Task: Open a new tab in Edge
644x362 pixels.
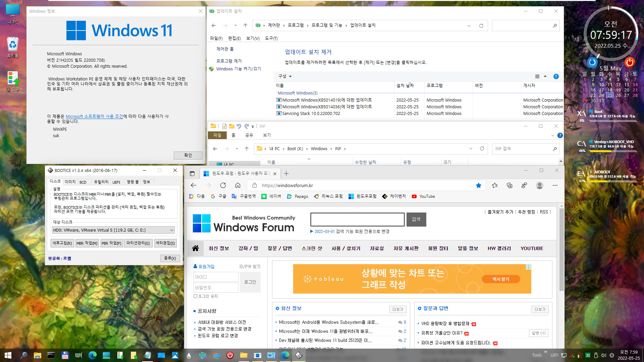Action: 286,173
